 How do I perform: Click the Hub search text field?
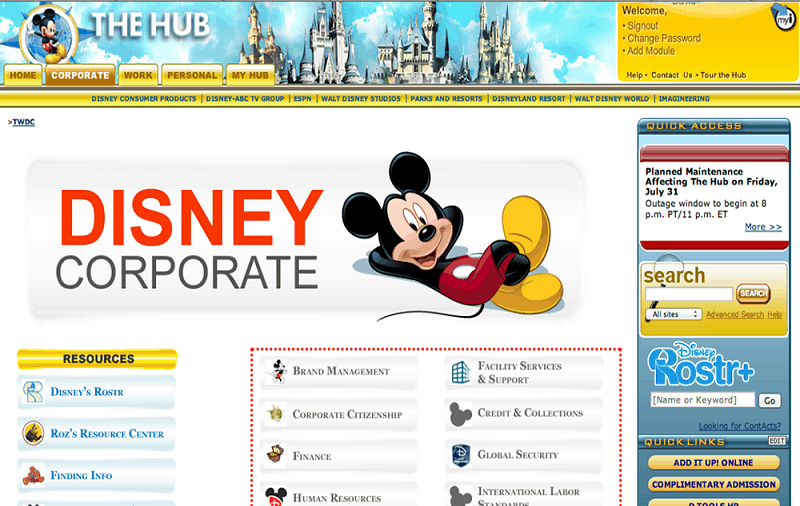pyautogui.click(x=689, y=293)
